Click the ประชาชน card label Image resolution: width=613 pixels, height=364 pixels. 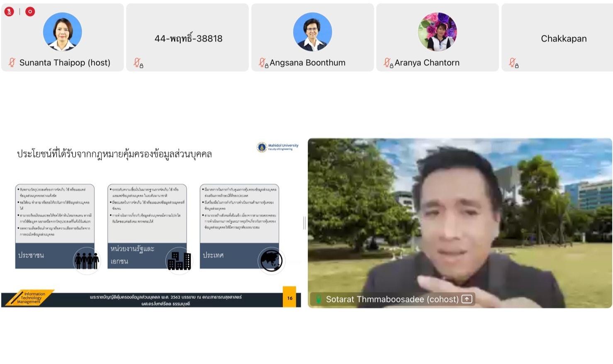[31, 255]
